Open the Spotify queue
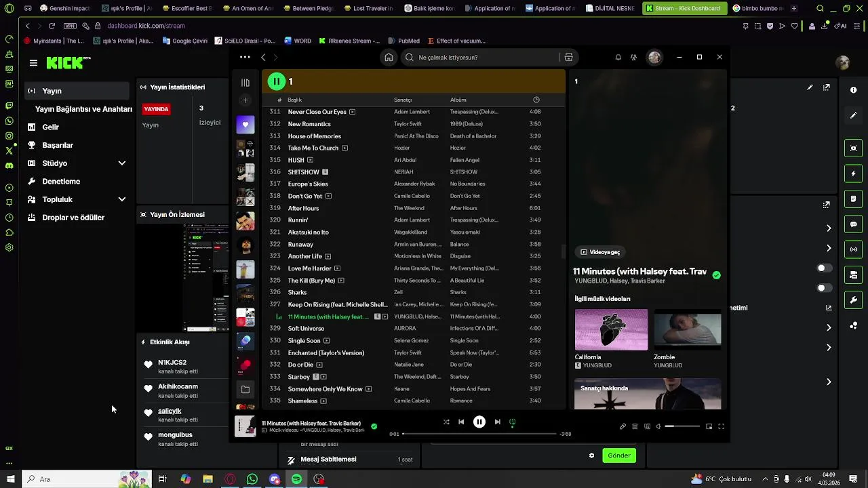This screenshot has width=868, height=488. point(635,426)
